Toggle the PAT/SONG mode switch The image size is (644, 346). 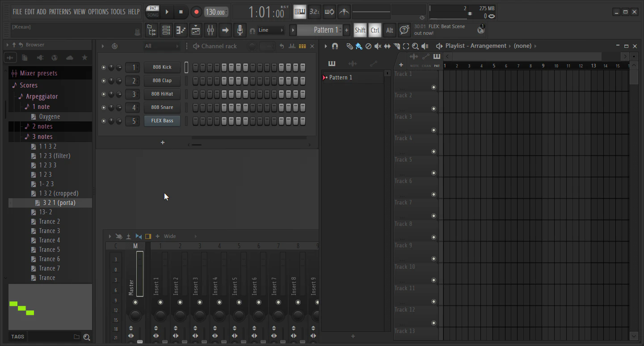[x=153, y=12]
